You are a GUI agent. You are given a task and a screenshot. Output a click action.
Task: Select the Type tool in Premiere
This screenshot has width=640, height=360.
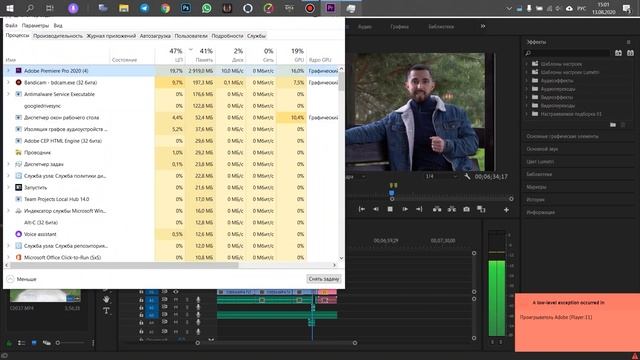(x=106, y=311)
